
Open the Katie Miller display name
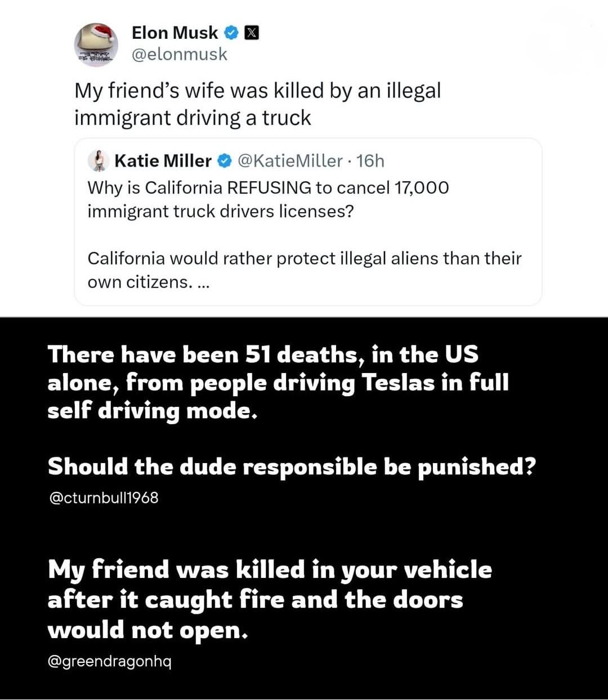(163, 161)
